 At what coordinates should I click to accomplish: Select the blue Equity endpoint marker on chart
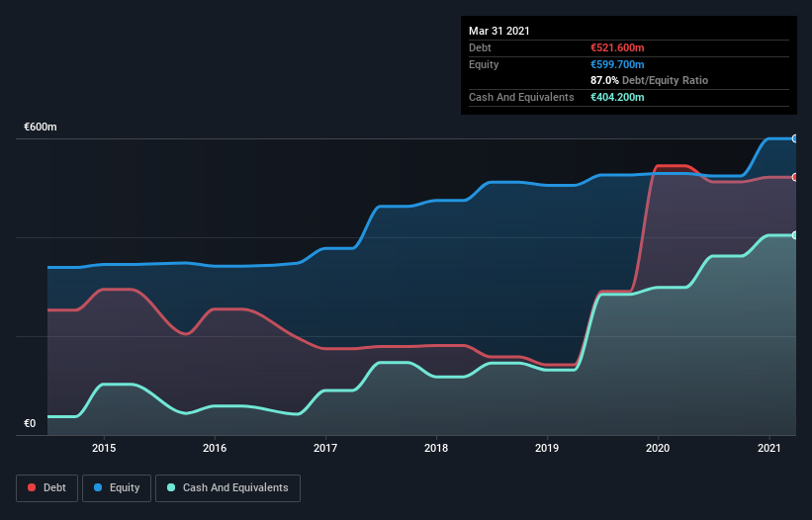tap(795, 138)
